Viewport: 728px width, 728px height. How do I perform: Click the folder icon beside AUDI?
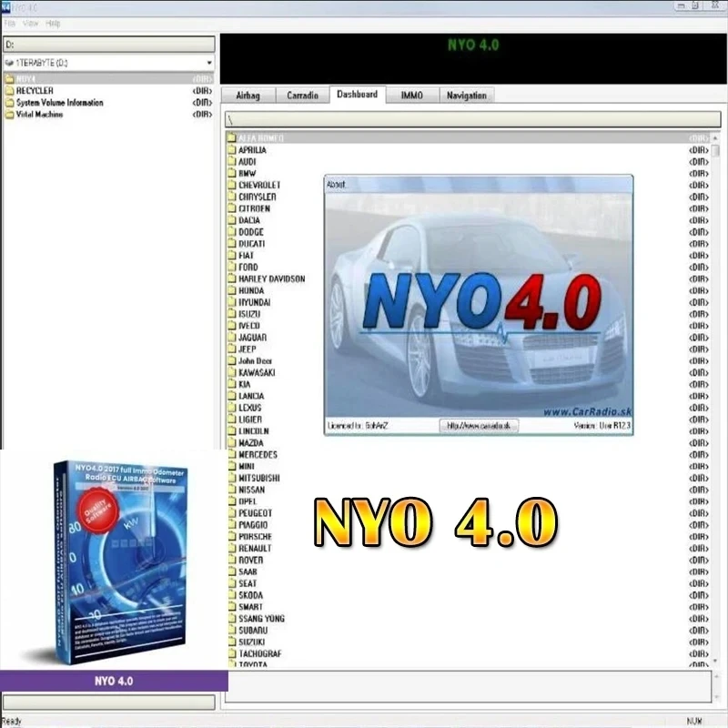pyautogui.click(x=230, y=161)
